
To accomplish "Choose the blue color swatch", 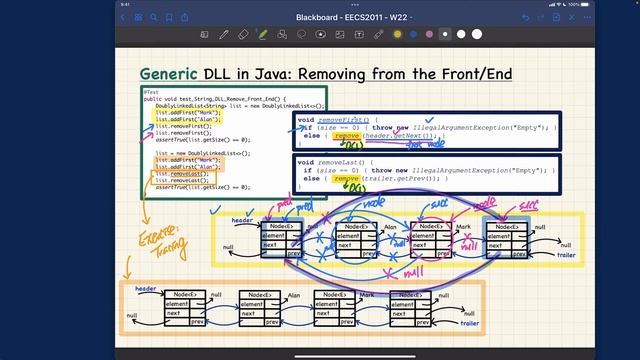I will pos(413,35).
